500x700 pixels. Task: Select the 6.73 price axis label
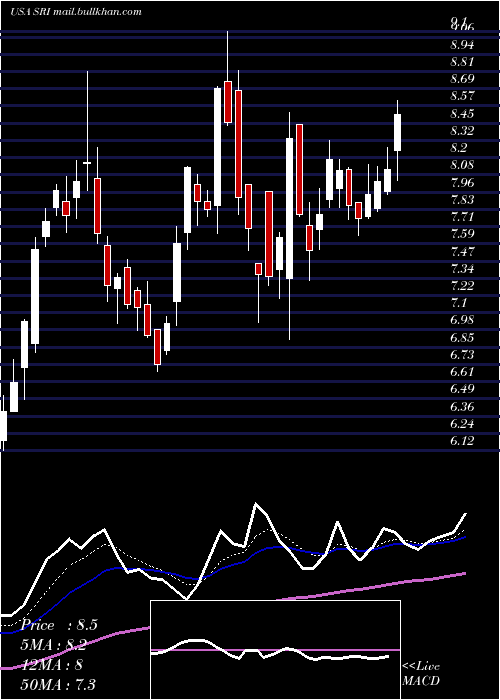click(x=462, y=355)
